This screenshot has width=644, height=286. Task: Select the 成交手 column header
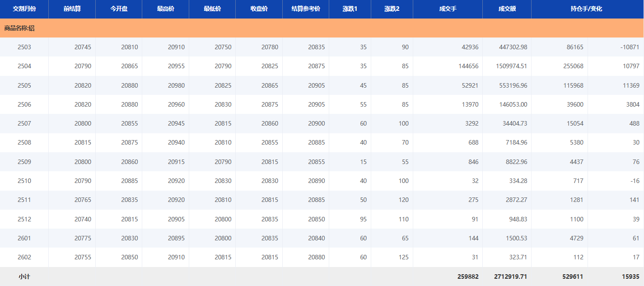448,9
